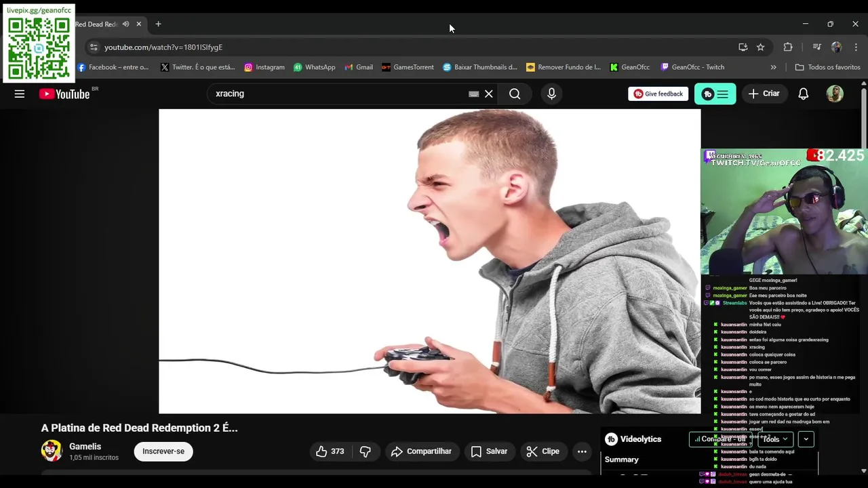Toggle Compare off in Videolytics

720,439
